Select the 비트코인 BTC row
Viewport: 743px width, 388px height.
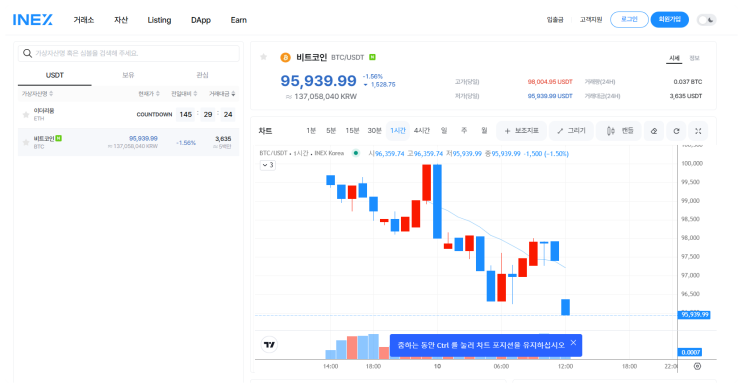128,142
